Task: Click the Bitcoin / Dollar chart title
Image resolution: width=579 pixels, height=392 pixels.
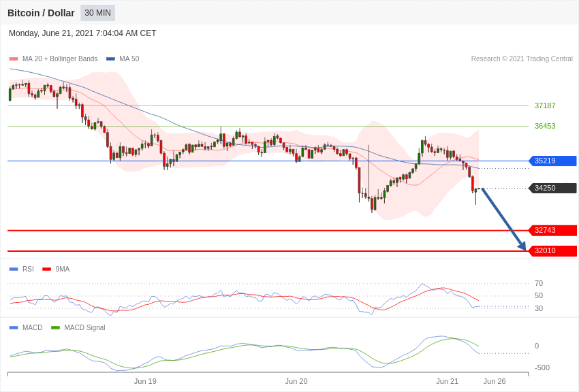Action: (41, 13)
